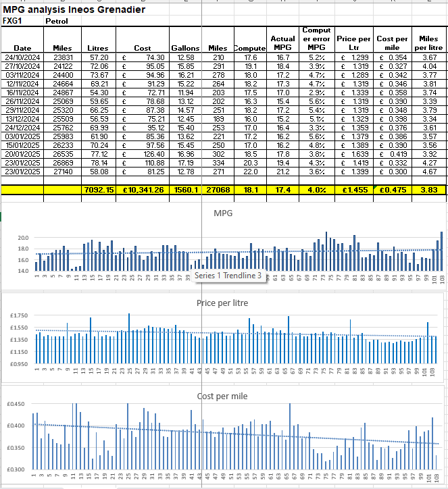Select the date cell 13/12/2024
This screenshot has height=489, width=448.
tap(22, 119)
